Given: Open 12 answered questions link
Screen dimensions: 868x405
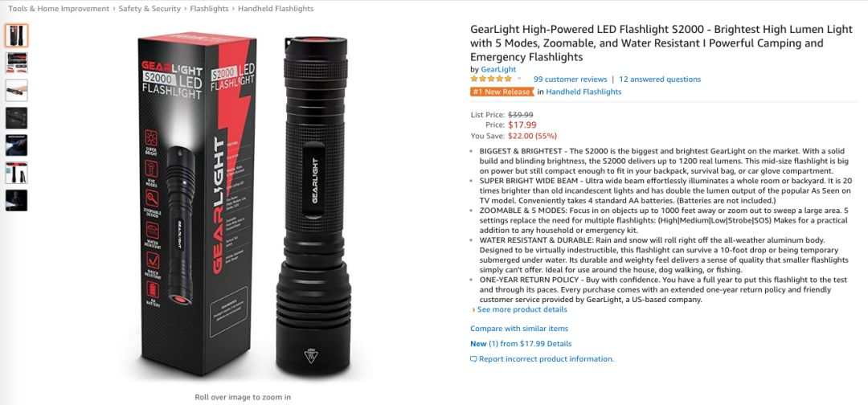Looking at the screenshot, I should pyautogui.click(x=660, y=79).
